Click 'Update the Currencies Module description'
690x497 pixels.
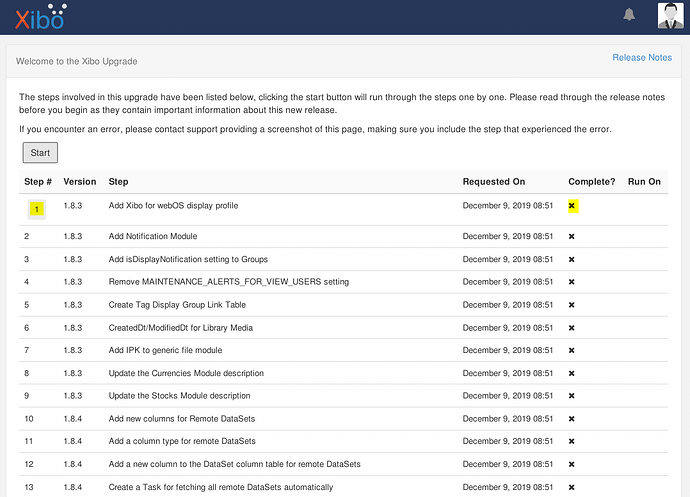tap(186, 373)
